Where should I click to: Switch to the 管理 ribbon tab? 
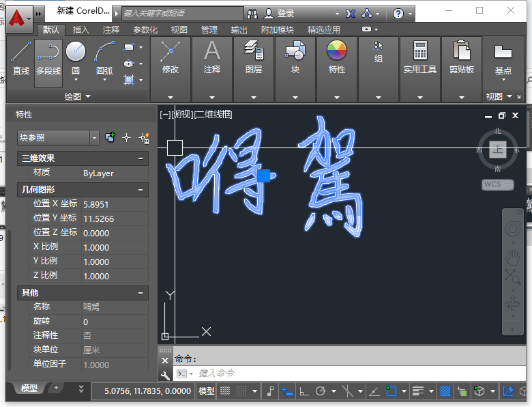tap(209, 30)
